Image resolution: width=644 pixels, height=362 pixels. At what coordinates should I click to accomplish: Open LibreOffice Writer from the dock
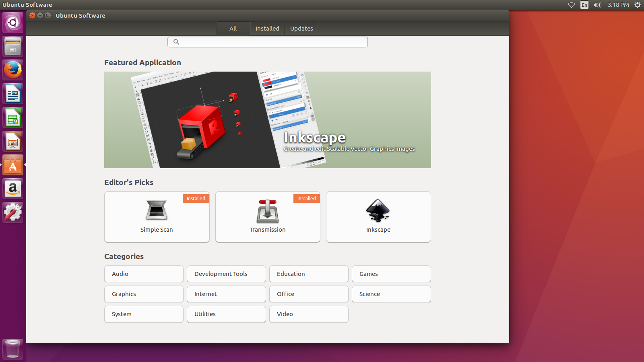[13, 94]
